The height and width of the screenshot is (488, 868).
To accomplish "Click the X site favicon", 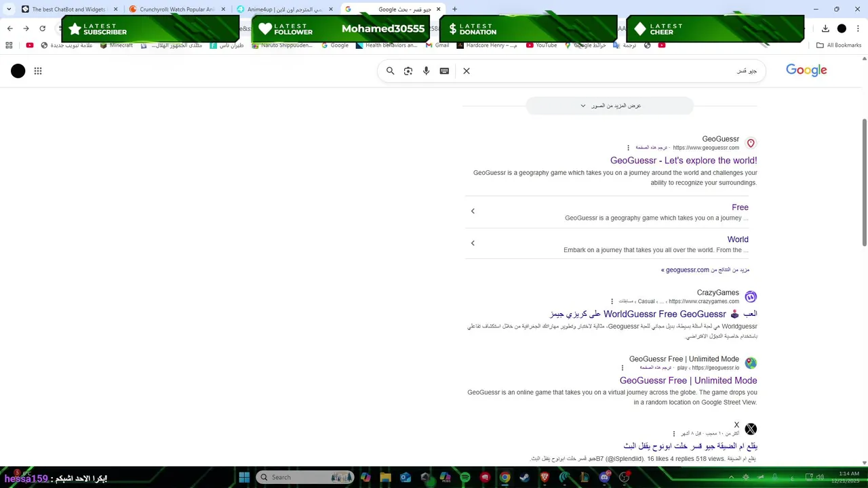I will (x=751, y=429).
